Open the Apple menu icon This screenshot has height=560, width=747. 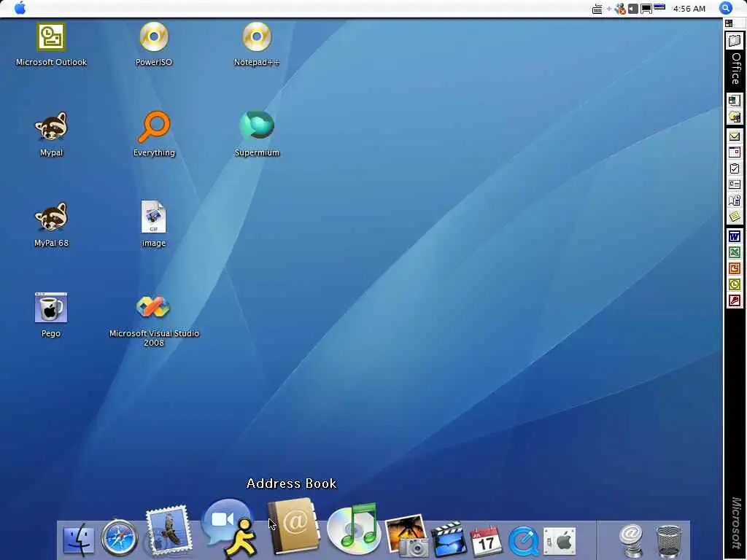pyautogui.click(x=20, y=8)
